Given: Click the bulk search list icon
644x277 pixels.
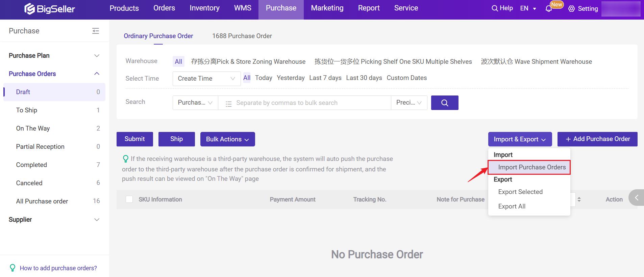Looking at the screenshot, I should [229, 103].
